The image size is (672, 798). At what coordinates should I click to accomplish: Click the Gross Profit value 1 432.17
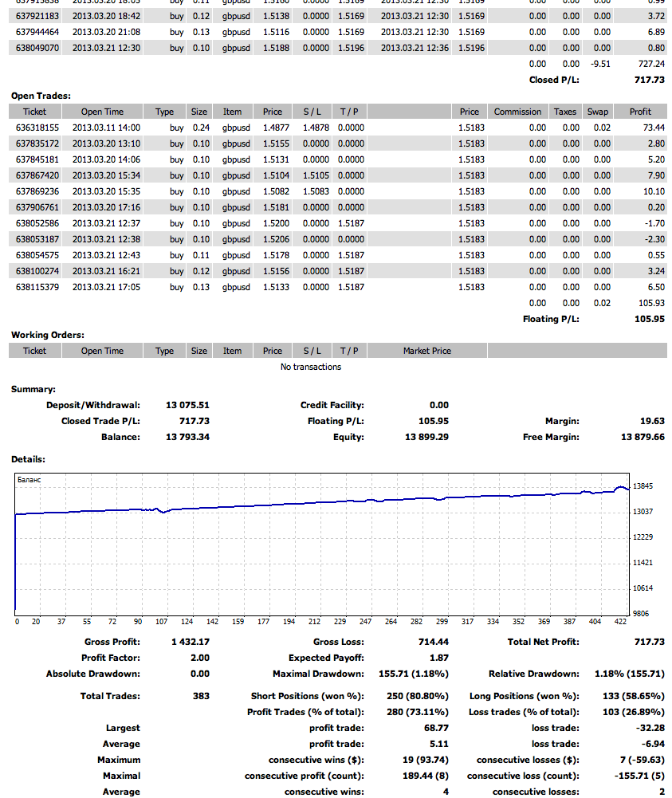point(191,642)
